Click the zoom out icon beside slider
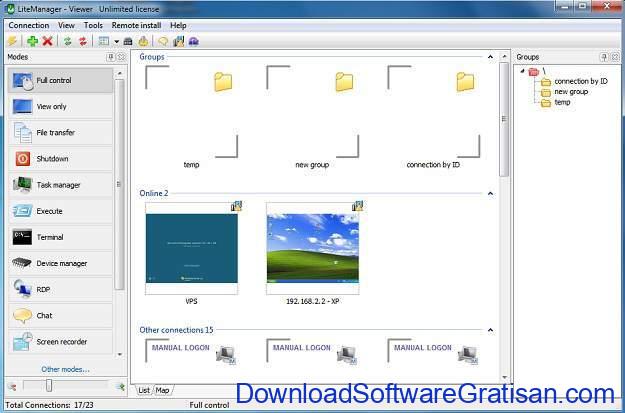Image resolution: width=625 pixels, height=413 pixels. click(12, 386)
